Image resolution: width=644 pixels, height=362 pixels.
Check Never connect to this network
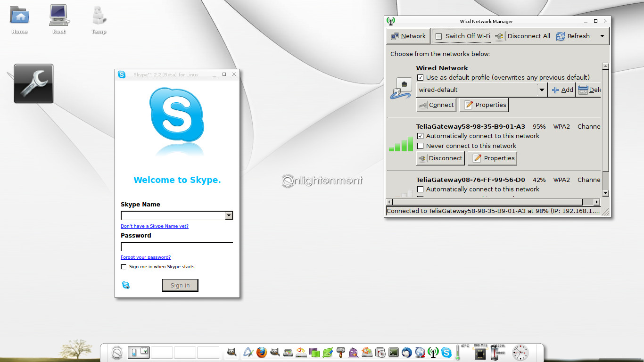point(421,146)
